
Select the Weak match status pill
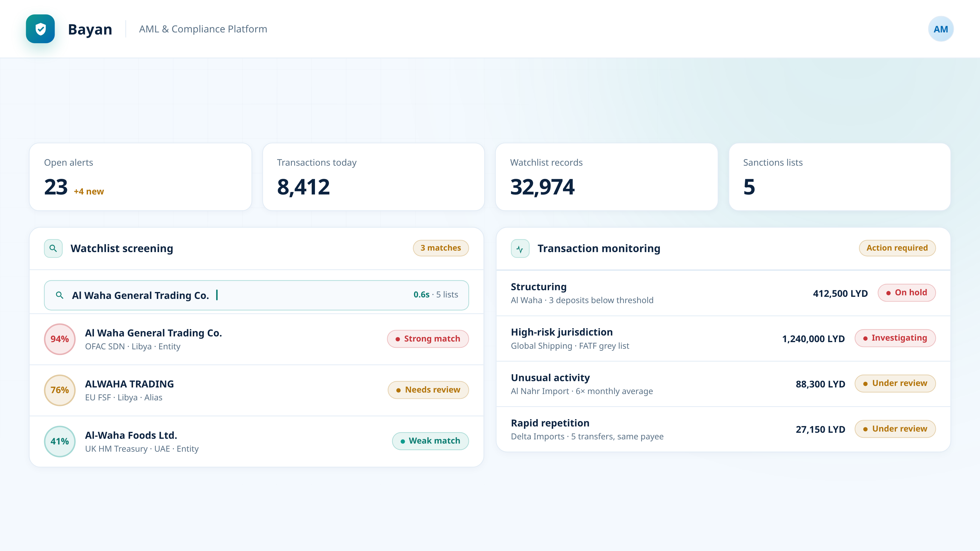430,441
